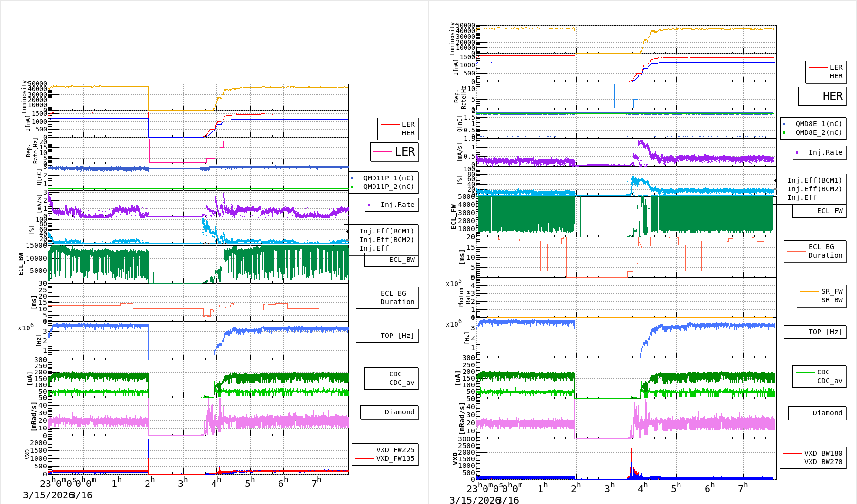Click the QMD8E_2(nC) green legend marker
The height and width of the screenshot is (504, 857).
tap(784, 133)
